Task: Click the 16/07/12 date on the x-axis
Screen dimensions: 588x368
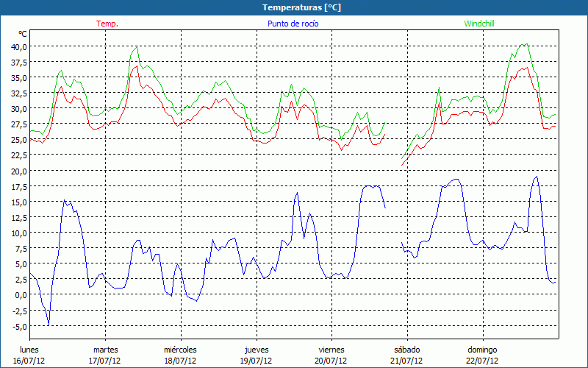Action: (x=29, y=361)
